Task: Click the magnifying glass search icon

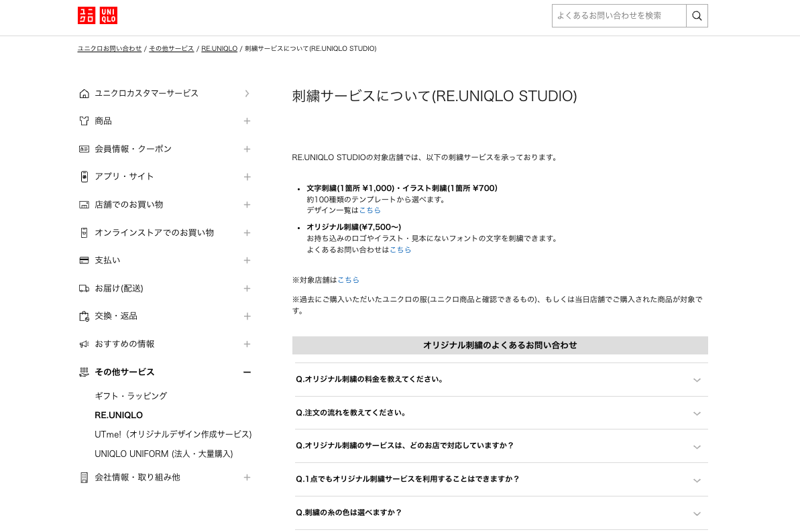Action: [697, 16]
